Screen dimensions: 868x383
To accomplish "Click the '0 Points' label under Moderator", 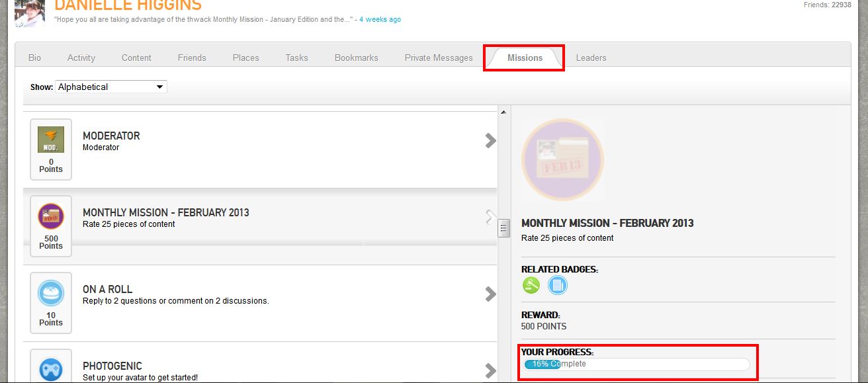I will pyautogui.click(x=51, y=165).
